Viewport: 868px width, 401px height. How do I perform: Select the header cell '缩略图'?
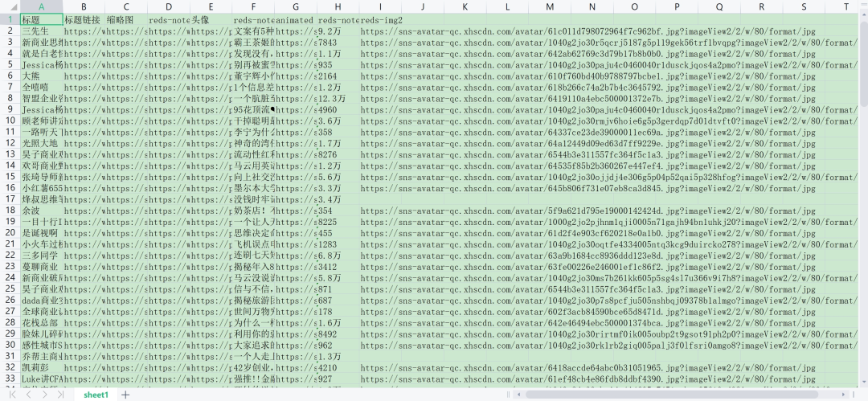(x=126, y=19)
